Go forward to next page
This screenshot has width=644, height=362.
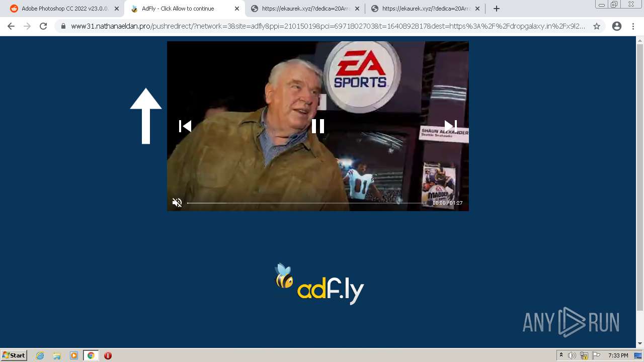click(27, 26)
